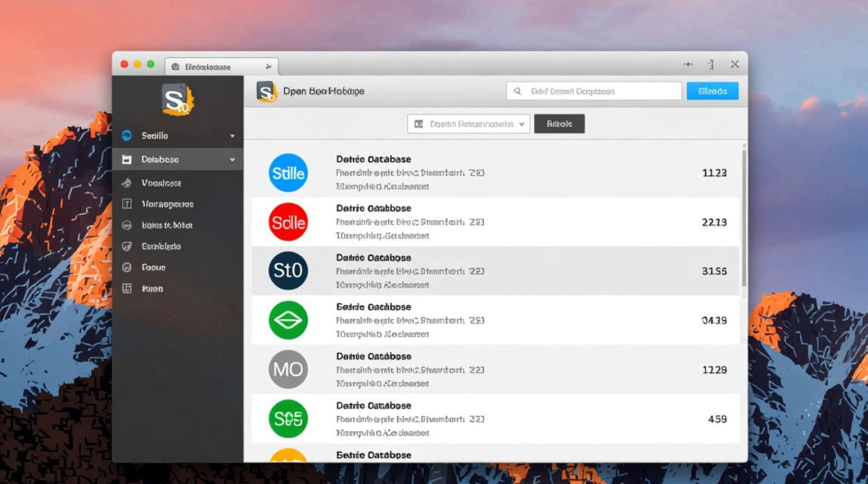
Task: Open the gray "MO" circle icon
Action: pos(288,369)
